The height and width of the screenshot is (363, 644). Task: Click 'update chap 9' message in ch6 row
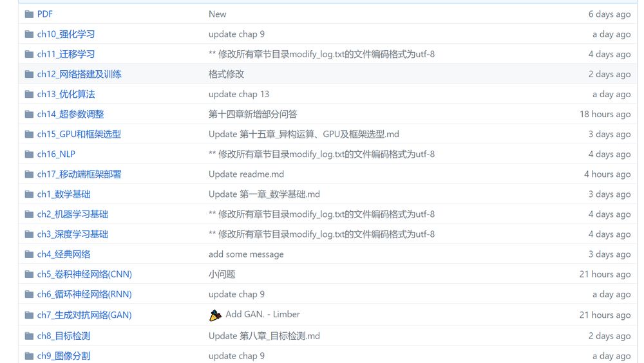(236, 294)
